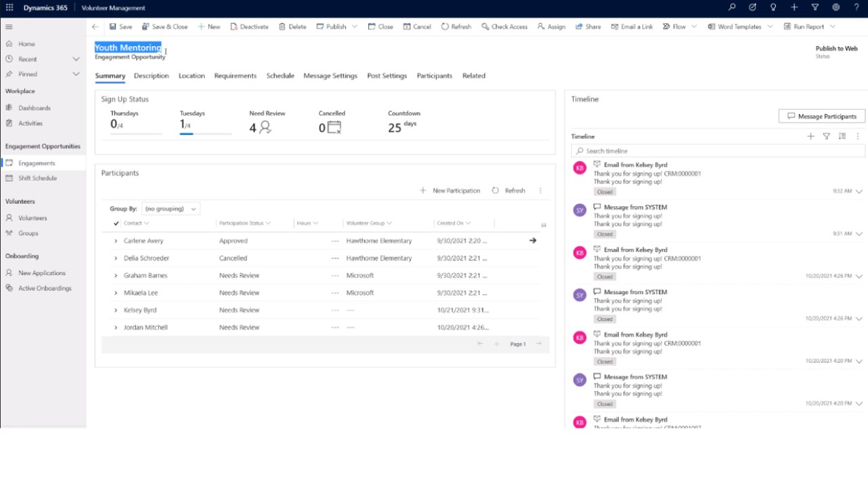Click Check Access command
Viewport: 868px width, 488px height.
coord(505,26)
